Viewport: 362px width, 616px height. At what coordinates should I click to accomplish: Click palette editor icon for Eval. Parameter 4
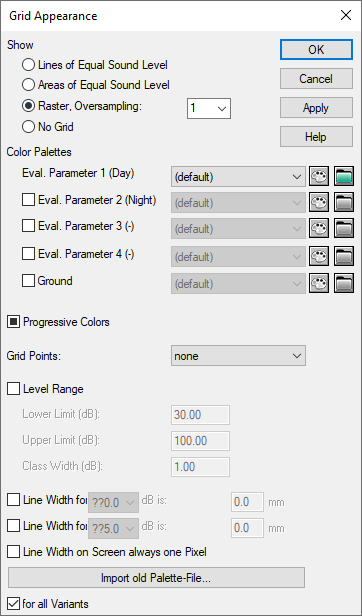click(x=319, y=256)
